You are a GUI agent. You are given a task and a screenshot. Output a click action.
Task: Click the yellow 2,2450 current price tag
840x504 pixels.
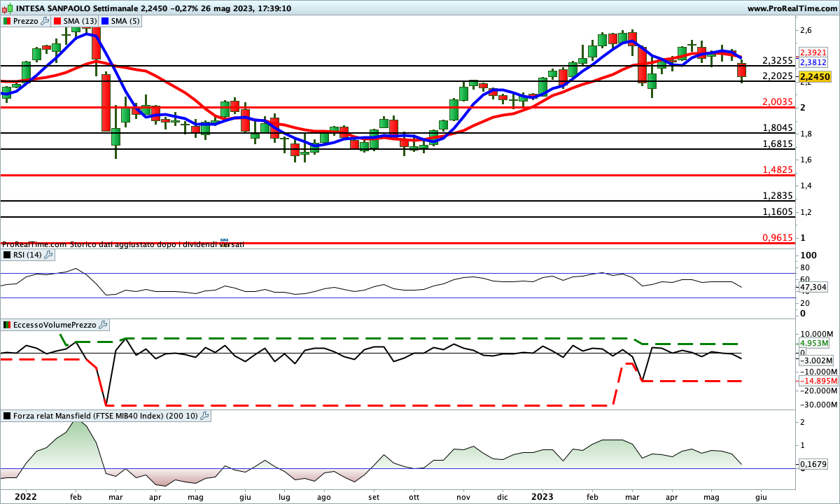pos(815,77)
